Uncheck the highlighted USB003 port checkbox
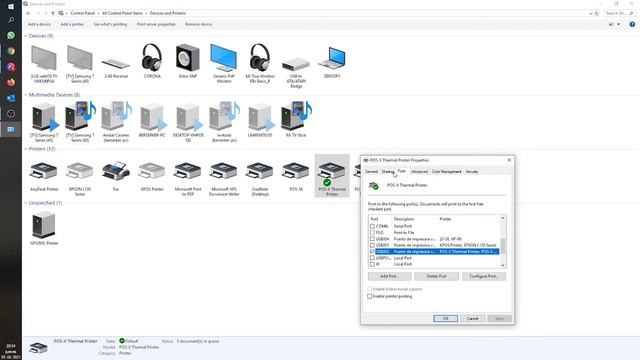 point(372,252)
